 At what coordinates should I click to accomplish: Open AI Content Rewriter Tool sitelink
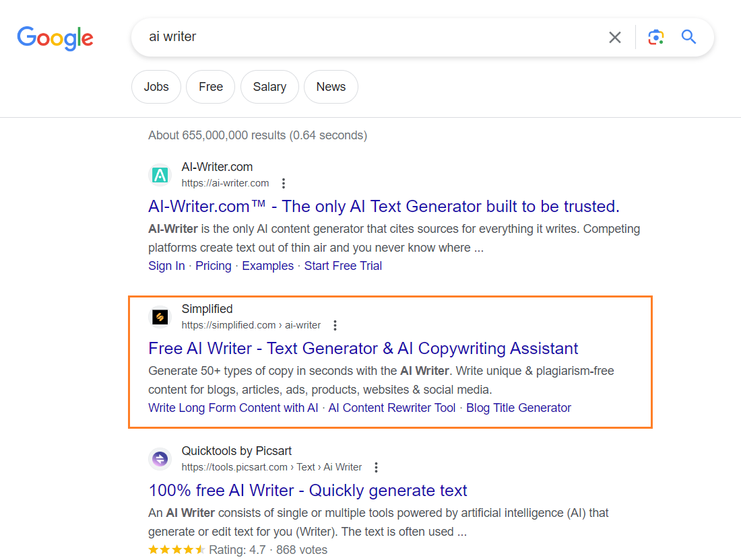pyautogui.click(x=392, y=408)
